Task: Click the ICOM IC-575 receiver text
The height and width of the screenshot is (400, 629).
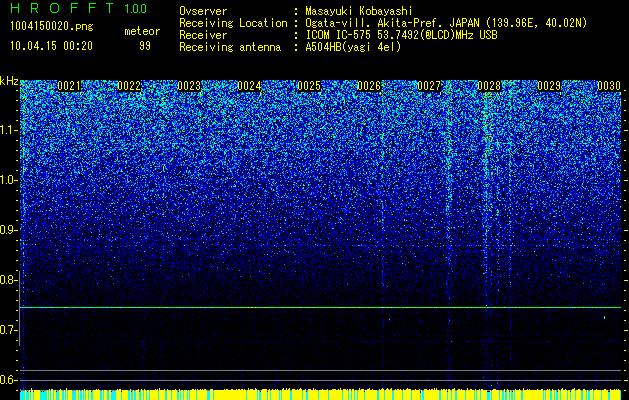Action: [x=401, y=35]
